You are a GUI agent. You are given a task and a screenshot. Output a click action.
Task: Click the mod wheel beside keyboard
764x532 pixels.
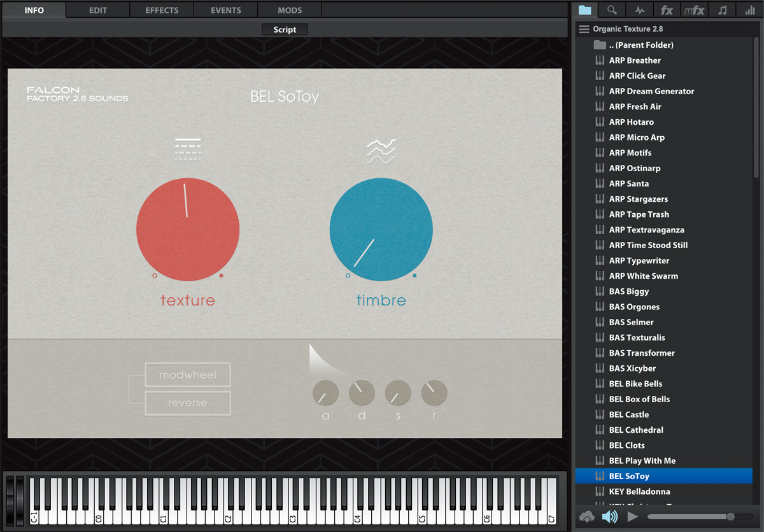click(x=20, y=500)
